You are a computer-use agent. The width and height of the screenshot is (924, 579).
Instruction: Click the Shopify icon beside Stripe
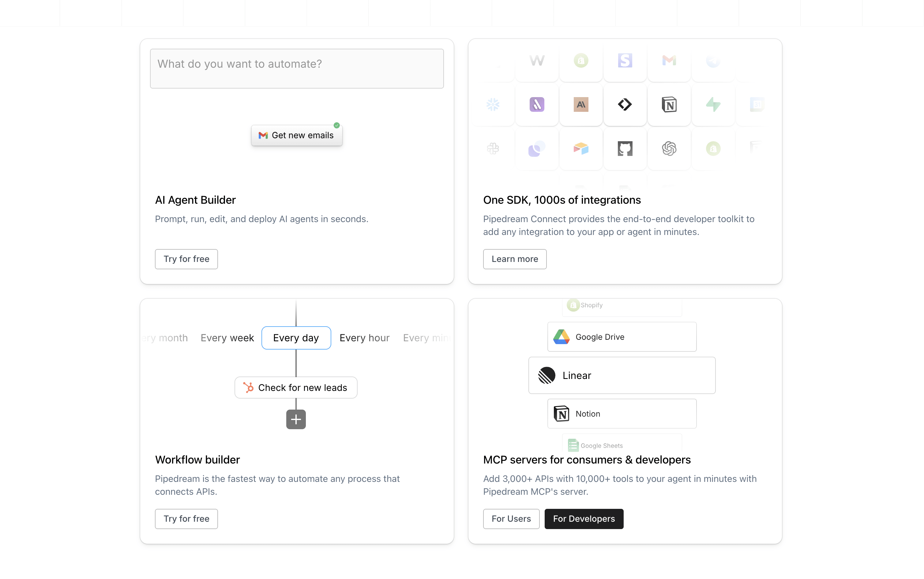click(x=581, y=61)
